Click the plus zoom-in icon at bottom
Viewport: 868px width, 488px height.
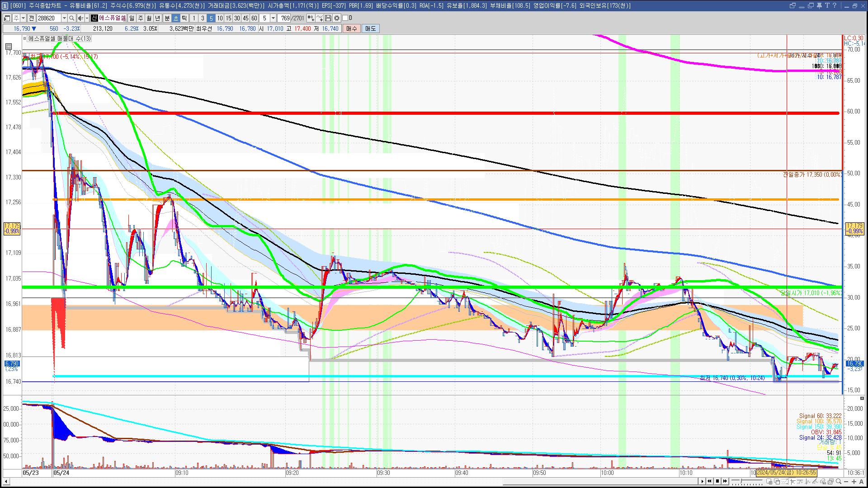pos(854,482)
